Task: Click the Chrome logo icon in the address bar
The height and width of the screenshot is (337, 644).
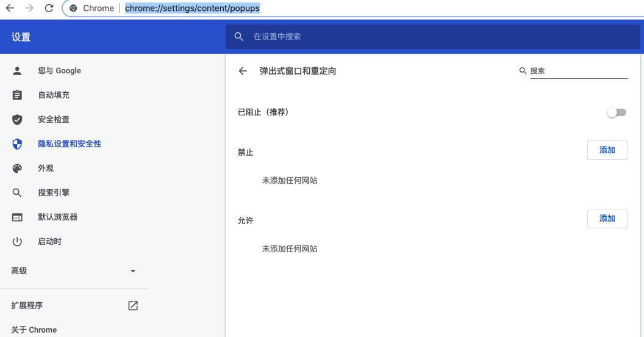Action: pyautogui.click(x=74, y=8)
